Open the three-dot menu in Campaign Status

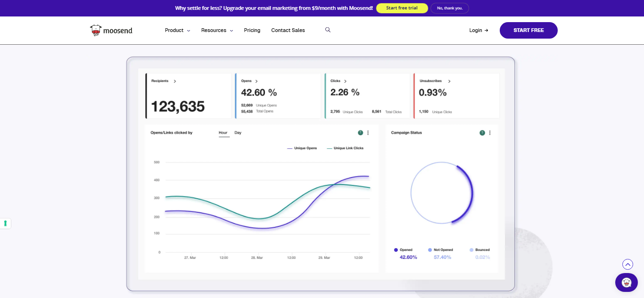tap(490, 133)
